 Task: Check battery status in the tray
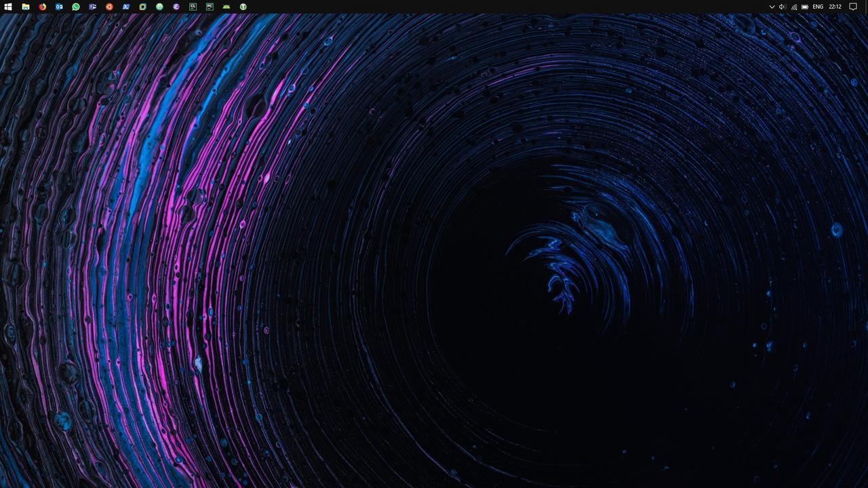pos(805,7)
